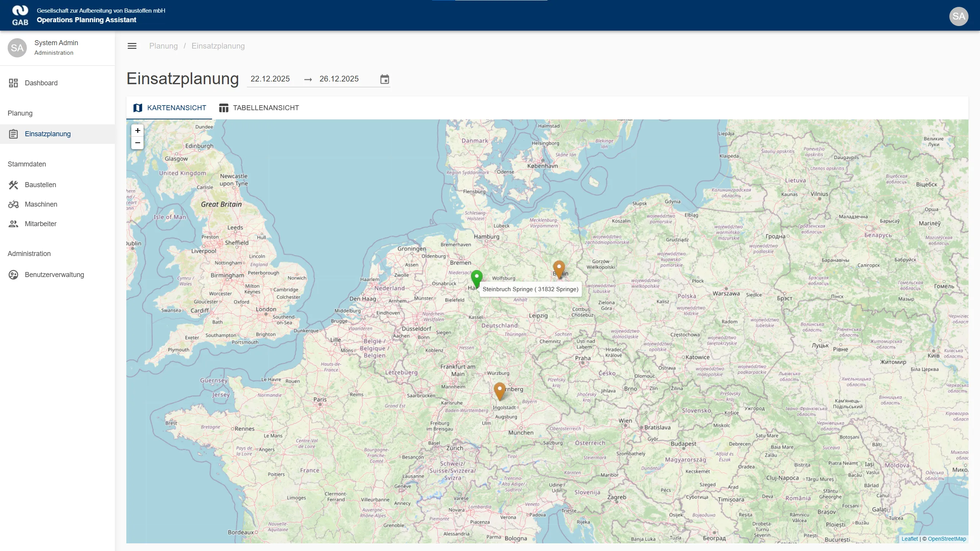Open Dashboard from the sidebar
This screenshot has width=980, height=551.
point(41,83)
